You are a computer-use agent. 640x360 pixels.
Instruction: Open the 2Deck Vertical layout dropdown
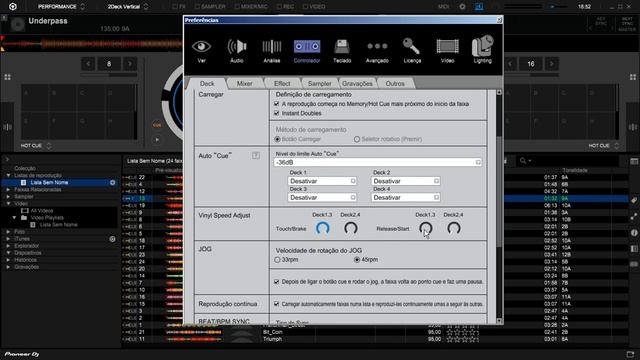(x=128, y=7)
